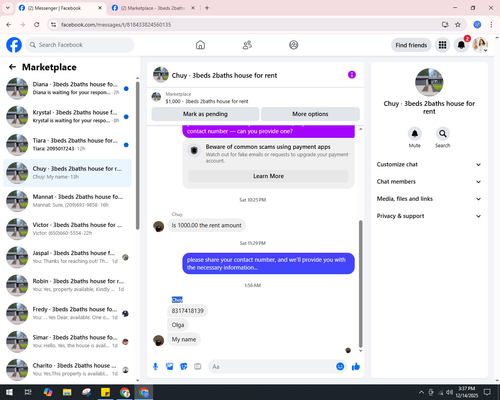This screenshot has width=500, height=400.
Task: Bookmark this page with the star icon
Action: (458, 24)
